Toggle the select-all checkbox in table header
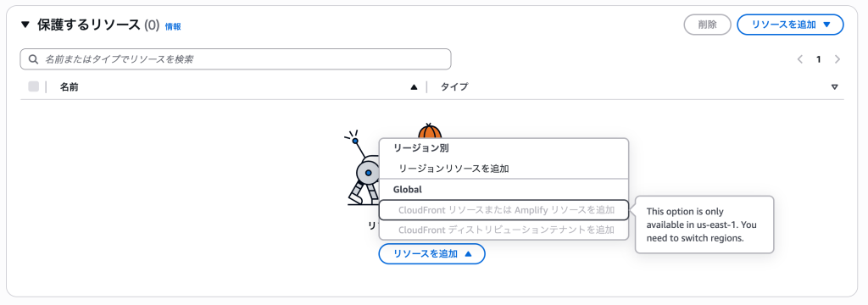 tap(34, 86)
